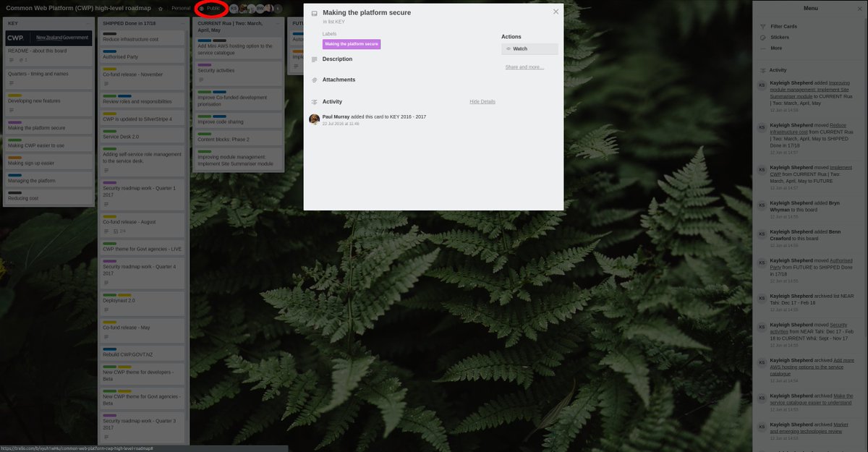Screen dimensions: 868x452
Task: Click the Activity icon in the sidebar menu
Action: coord(762,71)
